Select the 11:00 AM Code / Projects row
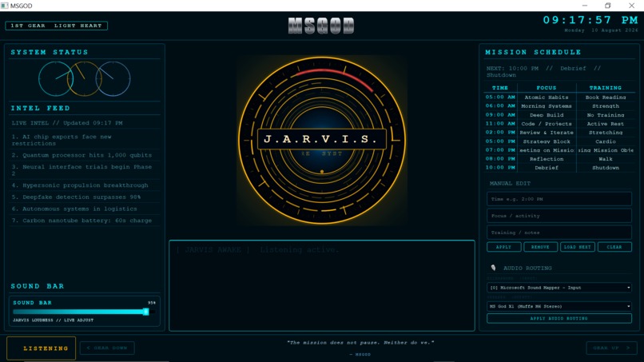This screenshot has height=362, width=644. pyautogui.click(x=559, y=124)
